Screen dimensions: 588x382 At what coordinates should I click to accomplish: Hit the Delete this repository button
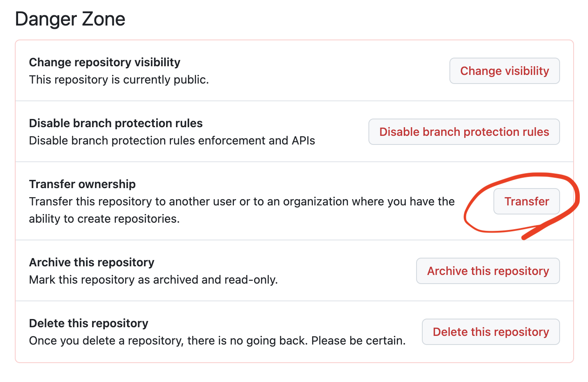491,332
